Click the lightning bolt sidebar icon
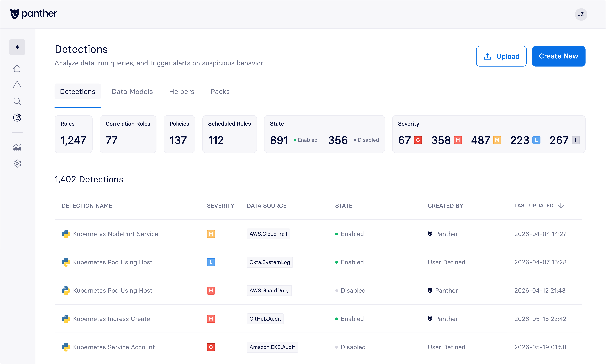The height and width of the screenshot is (364, 606). point(17,47)
